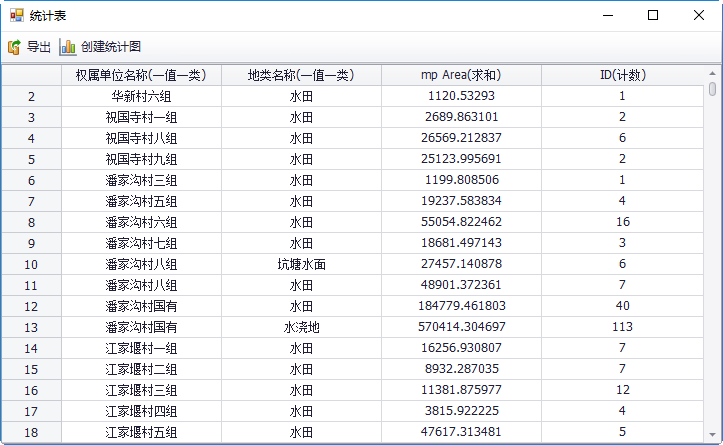Maximize the 统计表 window
Image resolution: width=723 pixels, height=445 pixels.
click(x=653, y=15)
